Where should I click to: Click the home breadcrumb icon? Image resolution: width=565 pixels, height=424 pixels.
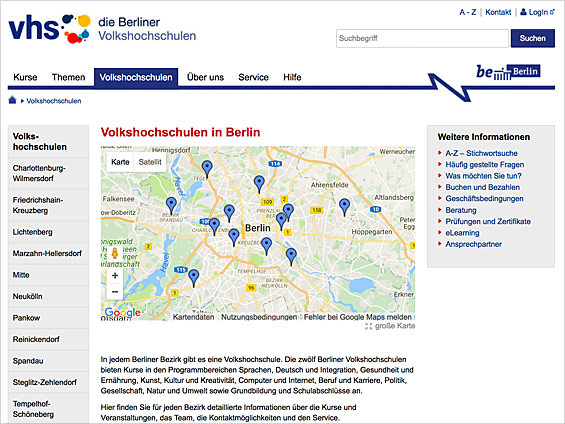(x=12, y=100)
